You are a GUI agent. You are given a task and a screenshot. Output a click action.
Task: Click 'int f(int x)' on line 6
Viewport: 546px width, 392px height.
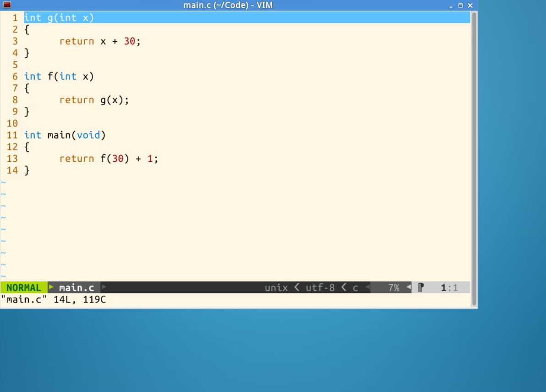tap(59, 76)
